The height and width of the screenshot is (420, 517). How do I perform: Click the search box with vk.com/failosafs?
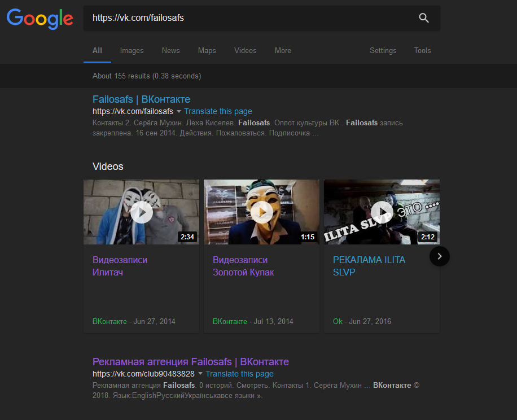coord(261,18)
